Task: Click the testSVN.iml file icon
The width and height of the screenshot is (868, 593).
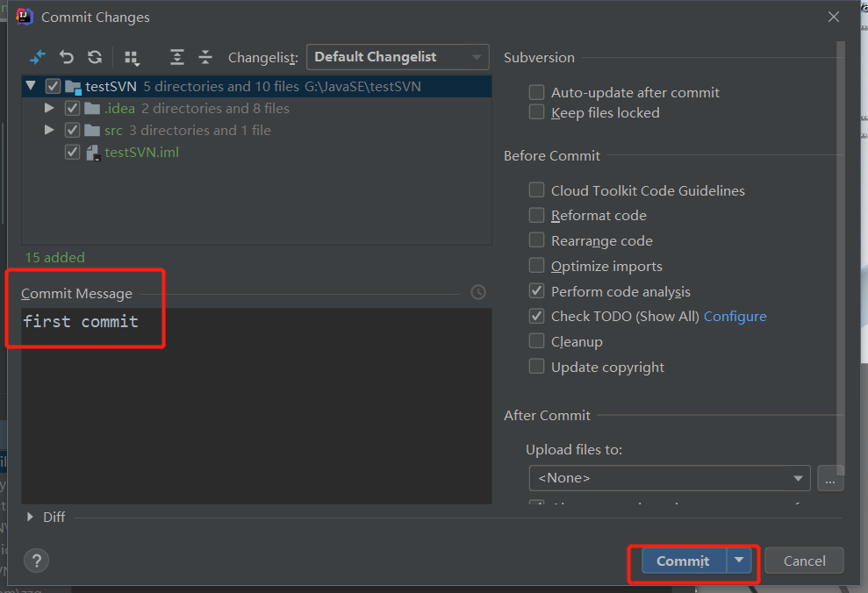Action: (x=93, y=153)
